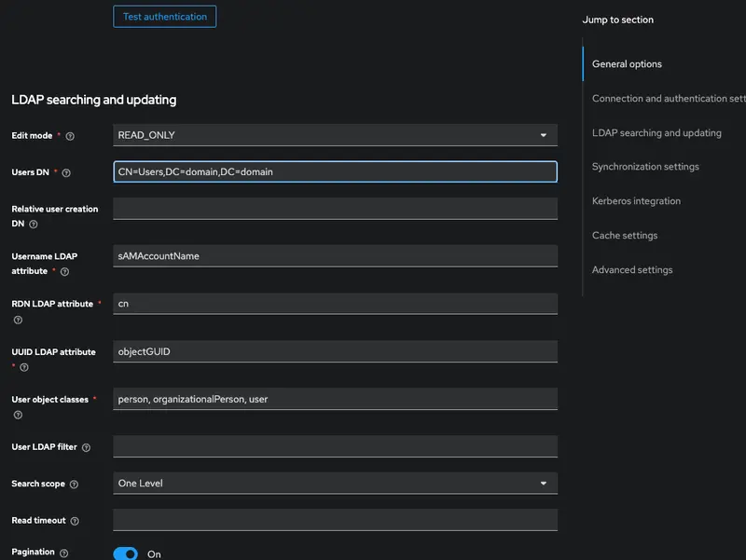746x560 pixels.
Task: Jump to LDAP searching and updating section
Action: [656, 133]
